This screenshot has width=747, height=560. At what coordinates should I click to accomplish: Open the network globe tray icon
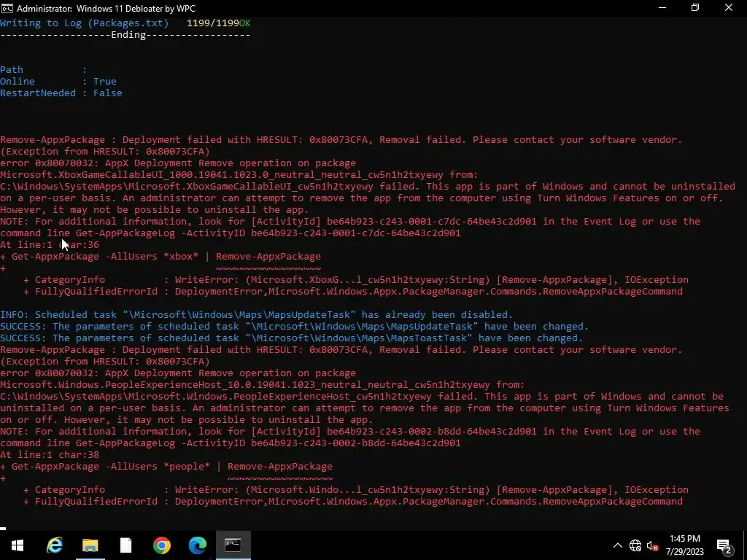coord(635,545)
